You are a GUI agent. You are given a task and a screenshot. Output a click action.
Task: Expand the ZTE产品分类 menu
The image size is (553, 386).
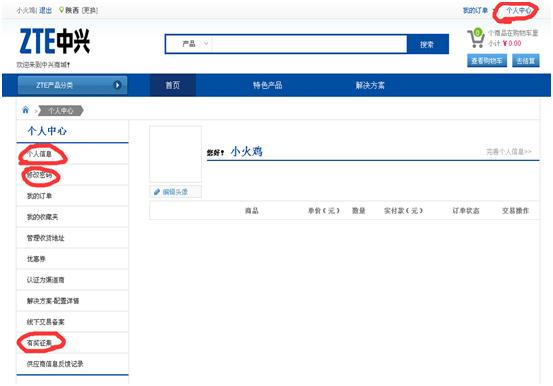[x=72, y=85]
